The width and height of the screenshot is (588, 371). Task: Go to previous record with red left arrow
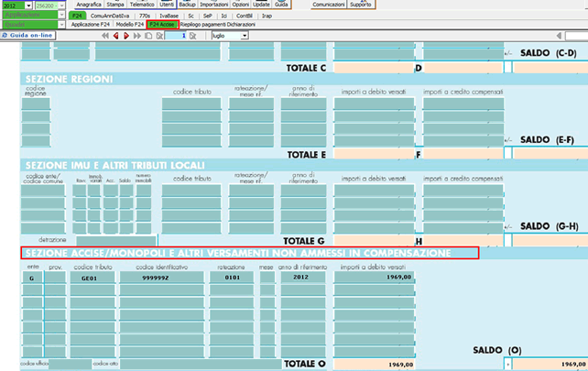(116, 36)
